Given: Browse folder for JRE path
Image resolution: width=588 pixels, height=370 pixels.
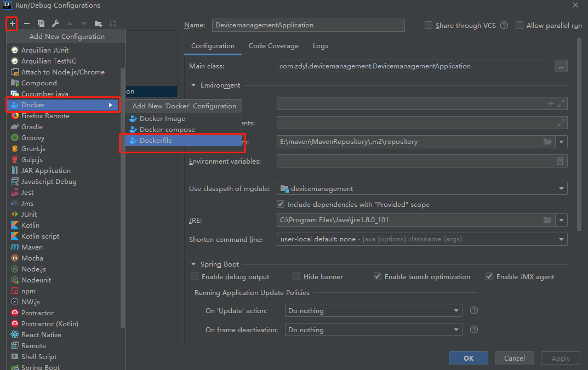Looking at the screenshot, I should [x=547, y=220].
